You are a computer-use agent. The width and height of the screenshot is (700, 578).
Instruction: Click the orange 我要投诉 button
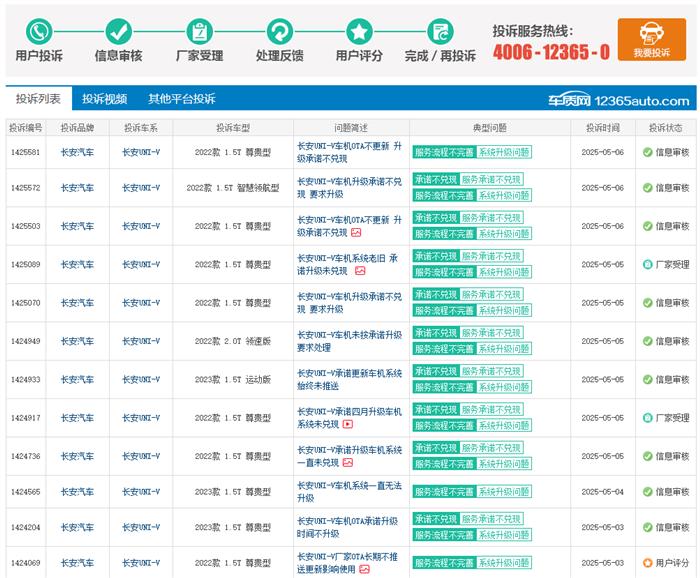(652, 39)
